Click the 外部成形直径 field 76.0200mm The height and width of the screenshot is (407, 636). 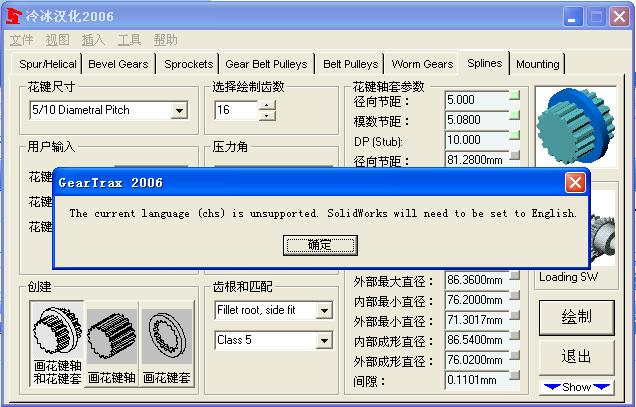(x=477, y=360)
